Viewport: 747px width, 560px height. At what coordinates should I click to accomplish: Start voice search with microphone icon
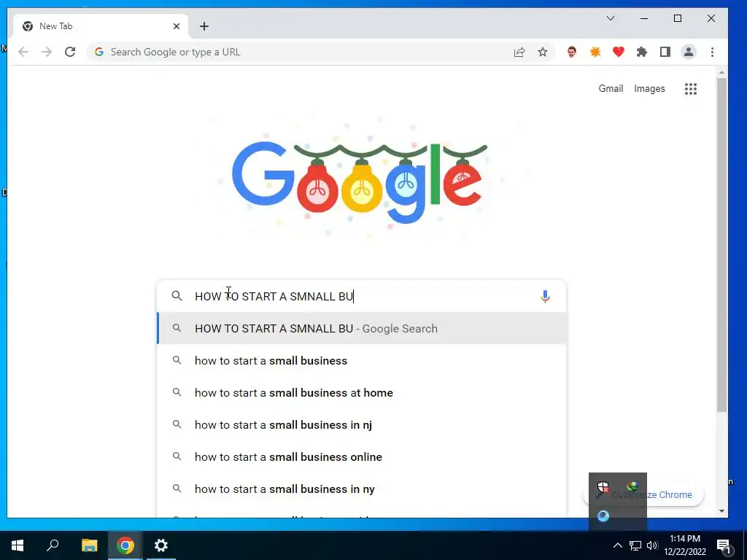click(545, 296)
